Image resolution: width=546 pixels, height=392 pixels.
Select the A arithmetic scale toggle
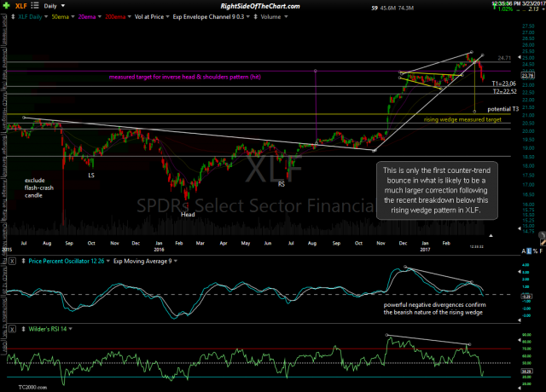(524, 251)
